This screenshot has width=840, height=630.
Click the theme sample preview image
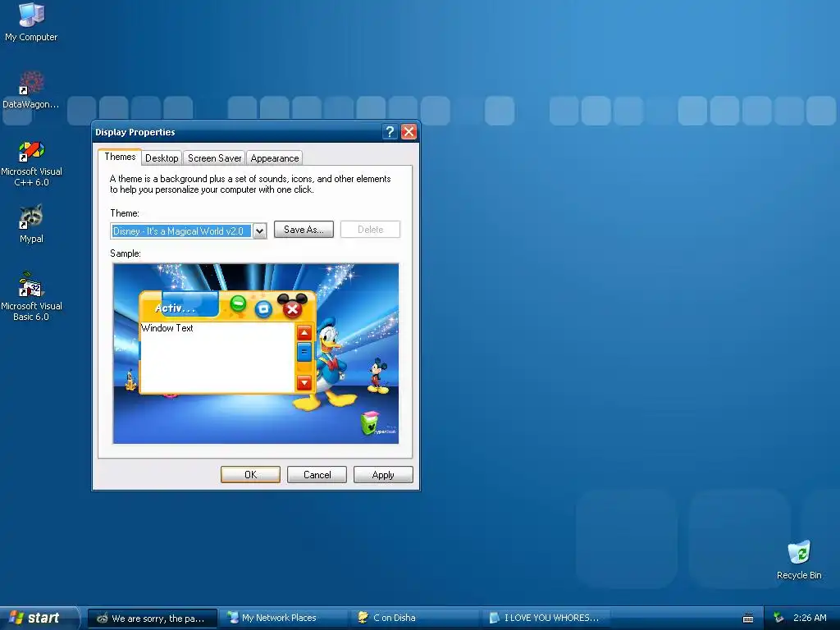pyautogui.click(x=256, y=354)
